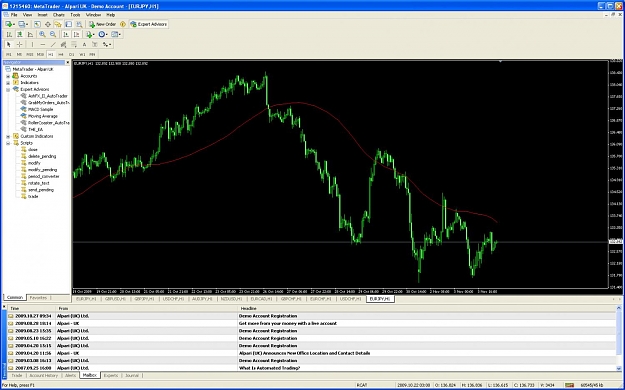Image resolution: width=625 pixels, height=390 pixels.
Task: Collapse the Scripts tree node
Action: [x=8, y=143]
